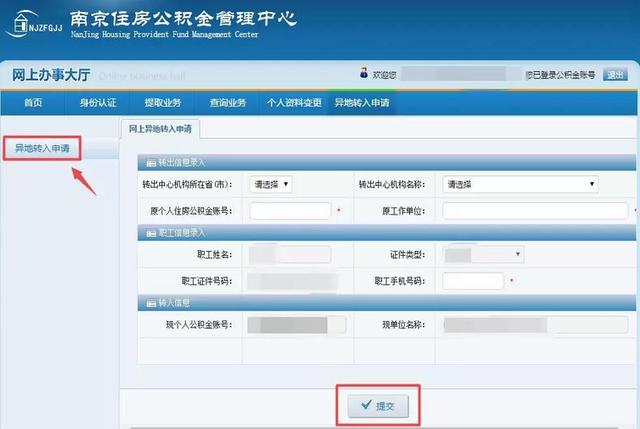Focus the 原工作单位 input field
640x429 pixels.
point(535,211)
